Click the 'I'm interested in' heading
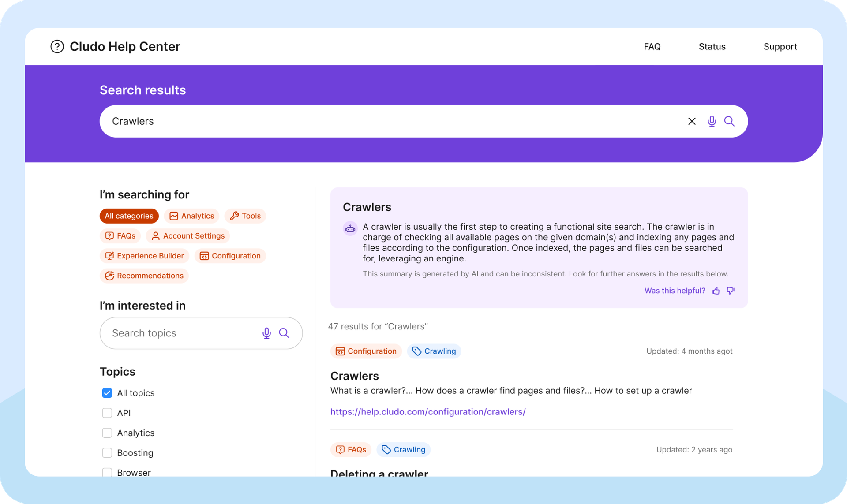The height and width of the screenshot is (504, 847). pyautogui.click(x=142, y=305)
